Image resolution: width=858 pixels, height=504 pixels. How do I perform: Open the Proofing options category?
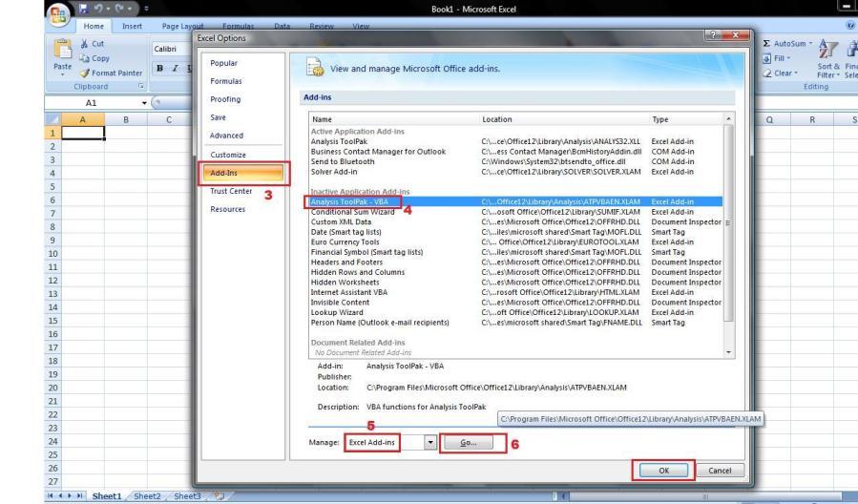pos(225,99)
